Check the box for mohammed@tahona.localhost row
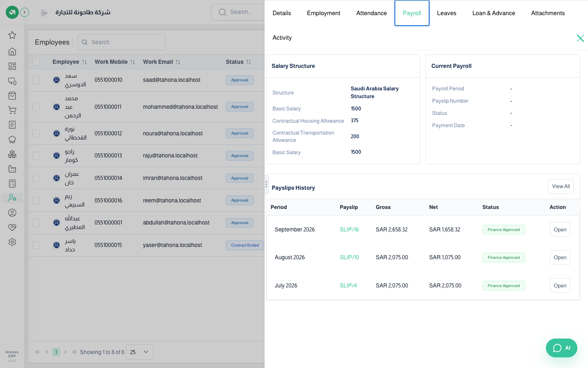 (x=36, y=107)
